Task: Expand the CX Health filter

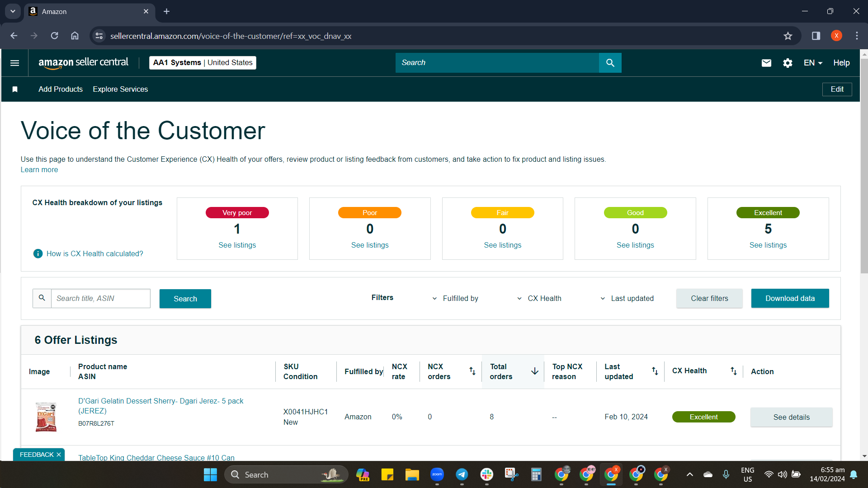Action: 539,298
